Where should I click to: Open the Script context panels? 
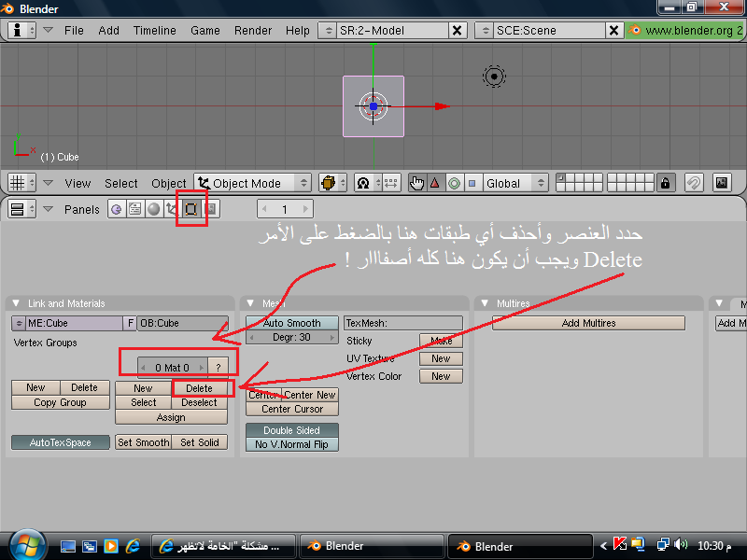click(134, 209)
